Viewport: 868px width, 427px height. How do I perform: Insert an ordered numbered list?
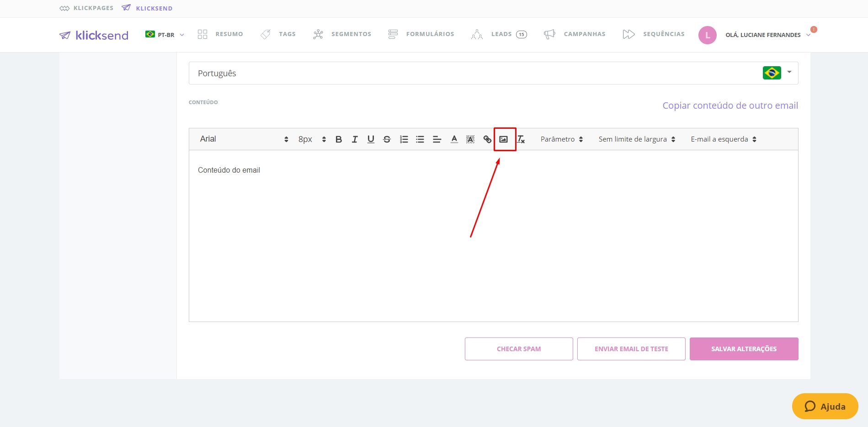pos(404,139)
